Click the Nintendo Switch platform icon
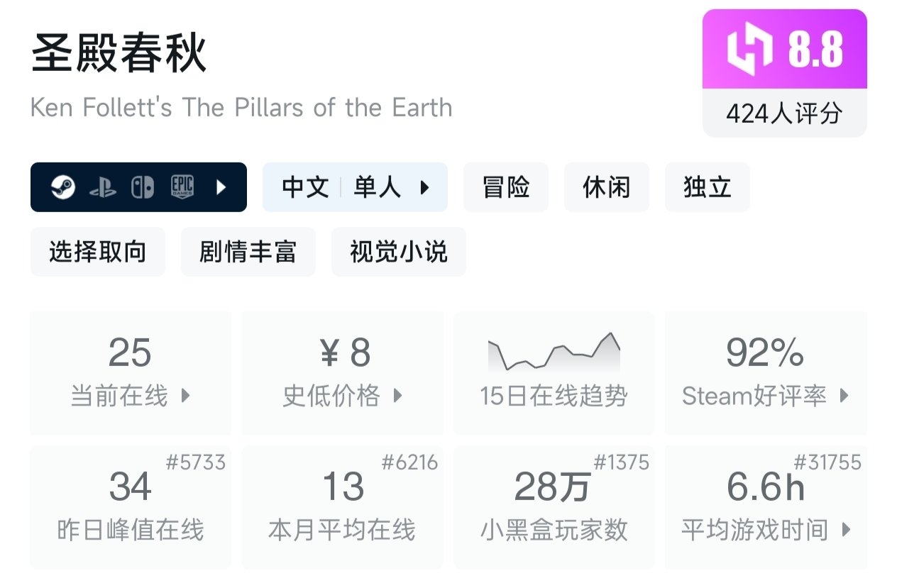Viewport: 897px width, 588px height. pyautogui.click(x=142, y=187)
